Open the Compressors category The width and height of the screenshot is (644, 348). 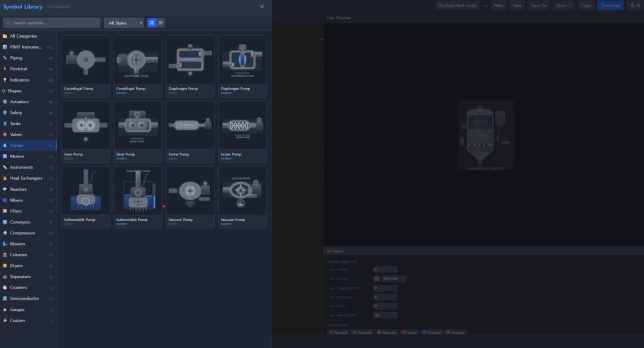tap(28, 233)
